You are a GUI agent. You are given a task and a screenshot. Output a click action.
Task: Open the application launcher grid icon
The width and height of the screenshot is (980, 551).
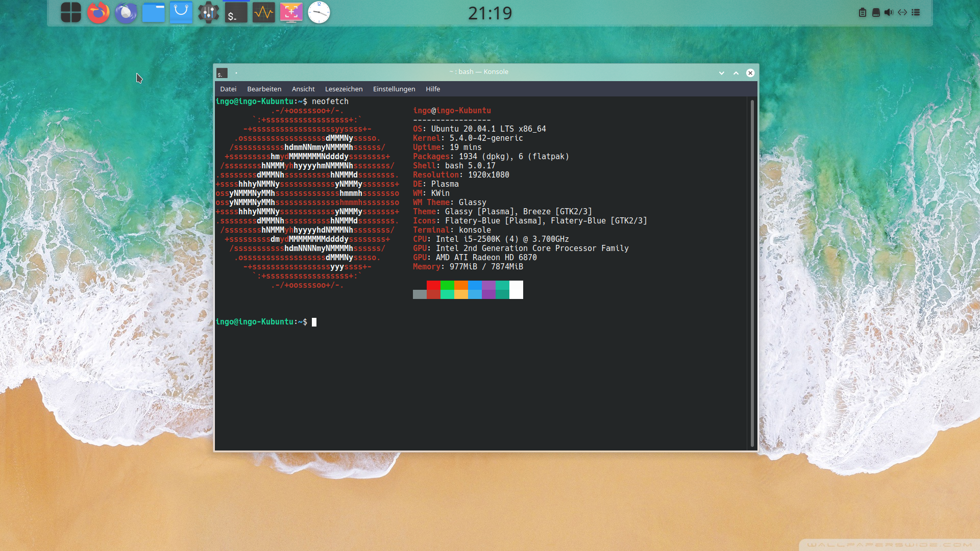(x=71, y=12)
